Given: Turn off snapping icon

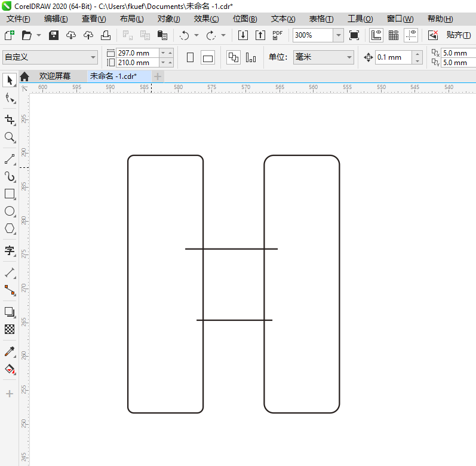Looking at the screenshot, I should pyautogui.click(x=433, y=35).
